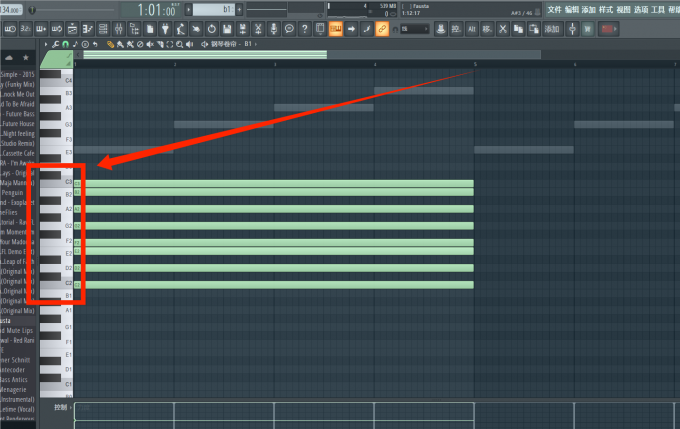Viewport: 680px width, 429px height.
Task: Click the C4 piano key
Action: [x=56, y=81]
